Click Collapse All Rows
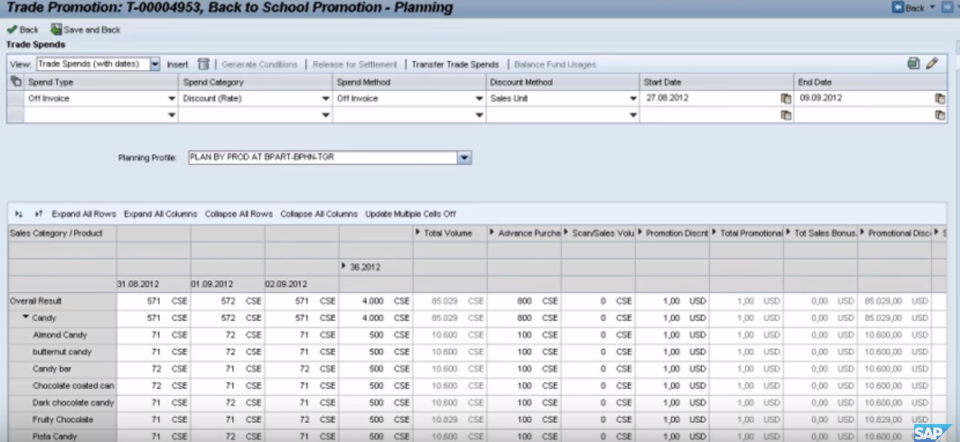The height and width of the screenshot is (442, 960). (239, 214)
